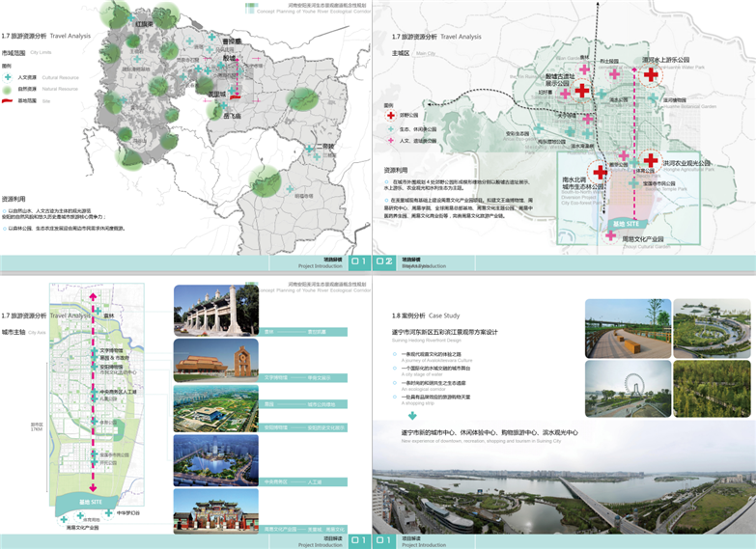Click the 曹操墓 map label
756x549 pixels.
(x=232, y=41)
